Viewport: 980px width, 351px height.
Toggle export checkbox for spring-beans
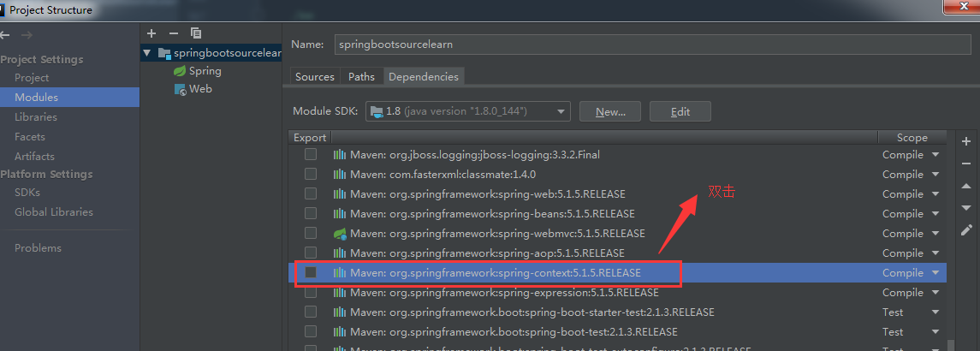(x=311, y=213)
